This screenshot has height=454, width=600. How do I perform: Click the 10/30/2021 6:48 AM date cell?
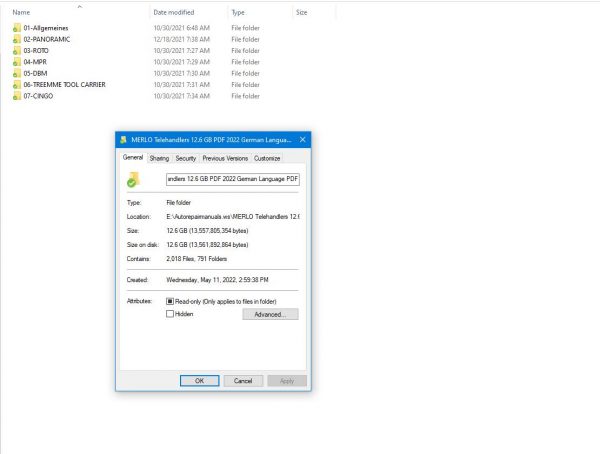181,28
